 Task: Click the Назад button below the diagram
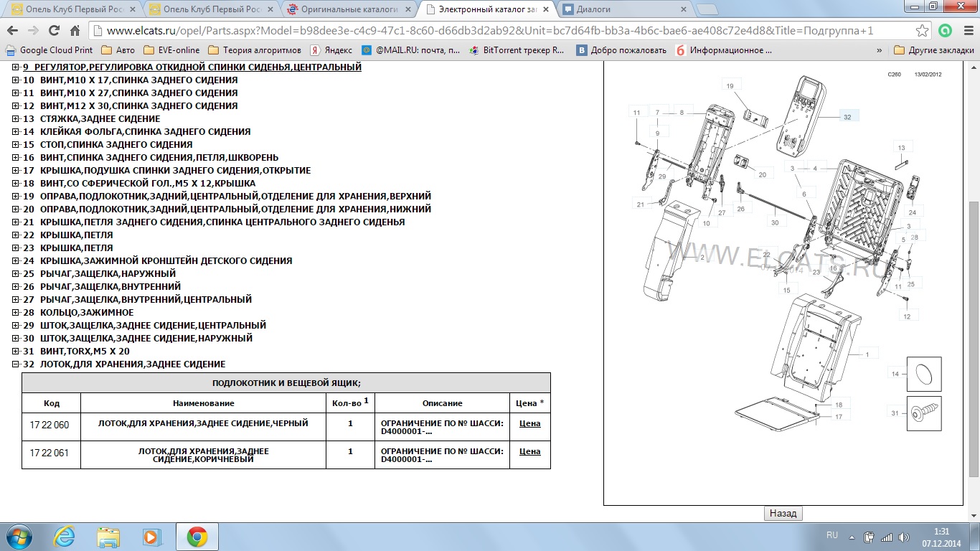(x=783, y=514)
